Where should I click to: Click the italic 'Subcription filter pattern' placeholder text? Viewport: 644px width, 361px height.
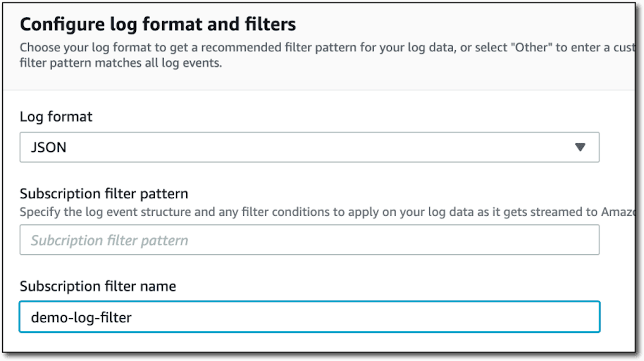coord(110,241)
